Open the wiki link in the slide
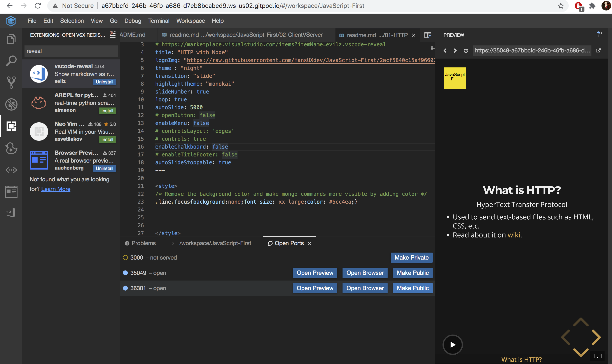 pyautogui.click(x=514, y=235)
